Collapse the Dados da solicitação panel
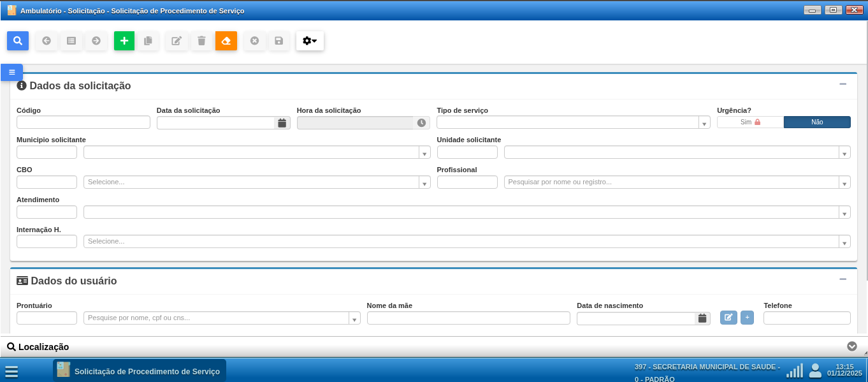 [x=843, y=84]
